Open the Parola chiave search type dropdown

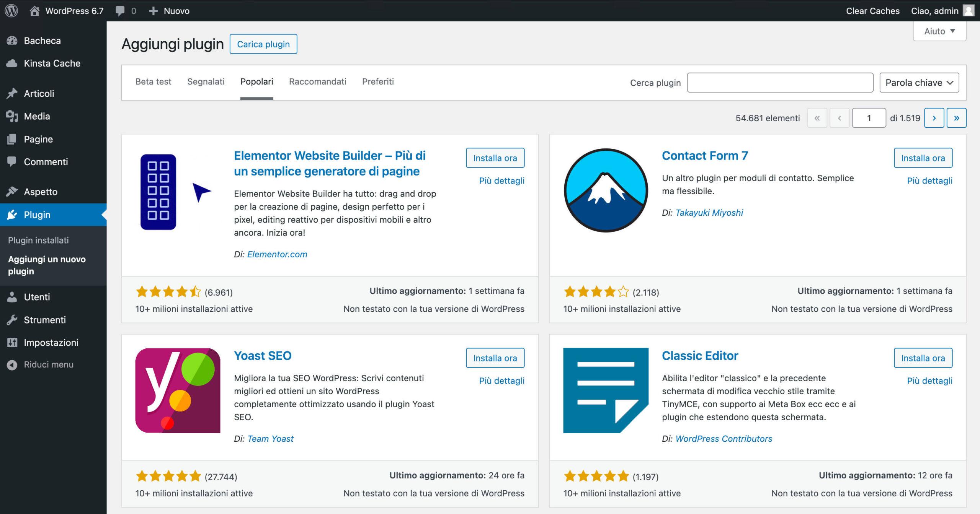pos(919,83)
